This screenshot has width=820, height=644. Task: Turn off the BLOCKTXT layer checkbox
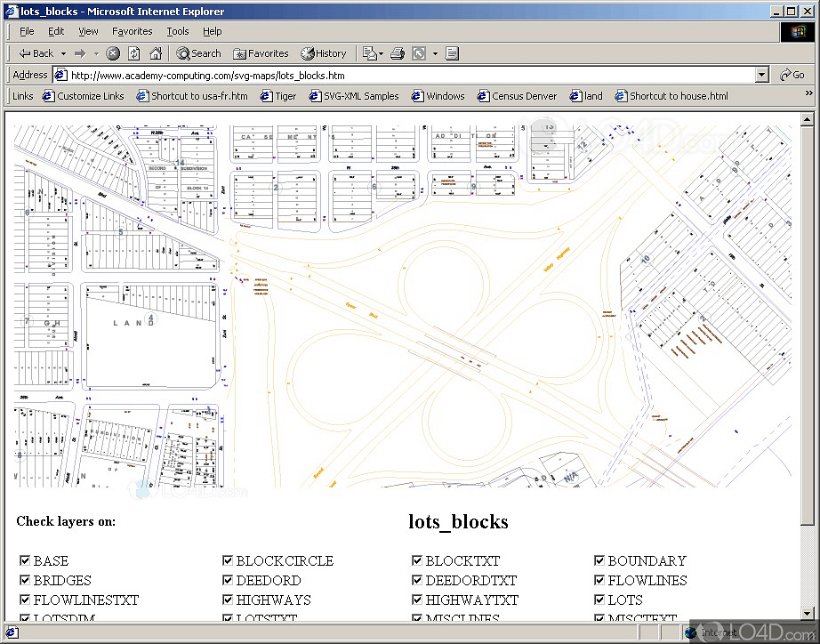pyautogui.click(x=417, y=561)
